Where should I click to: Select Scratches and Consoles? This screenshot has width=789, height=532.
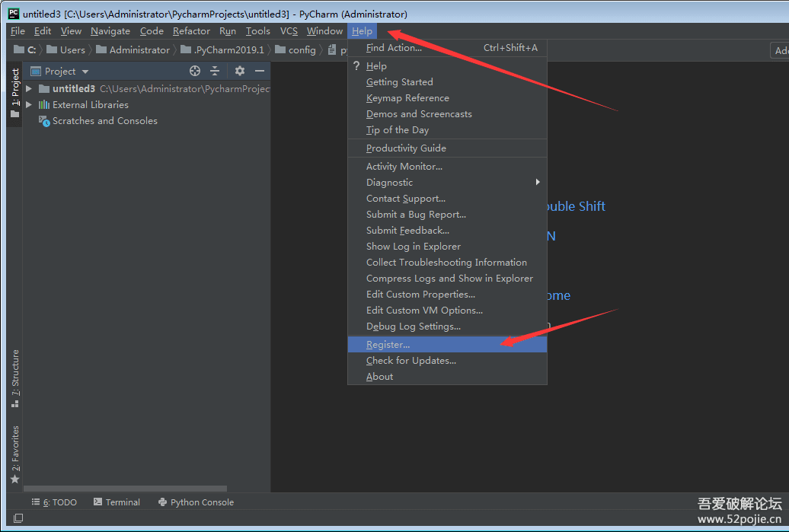(104, 121)
